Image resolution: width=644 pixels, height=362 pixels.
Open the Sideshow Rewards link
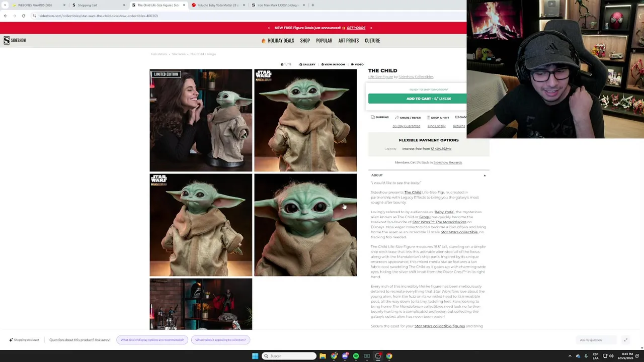[x=447, y=162]
